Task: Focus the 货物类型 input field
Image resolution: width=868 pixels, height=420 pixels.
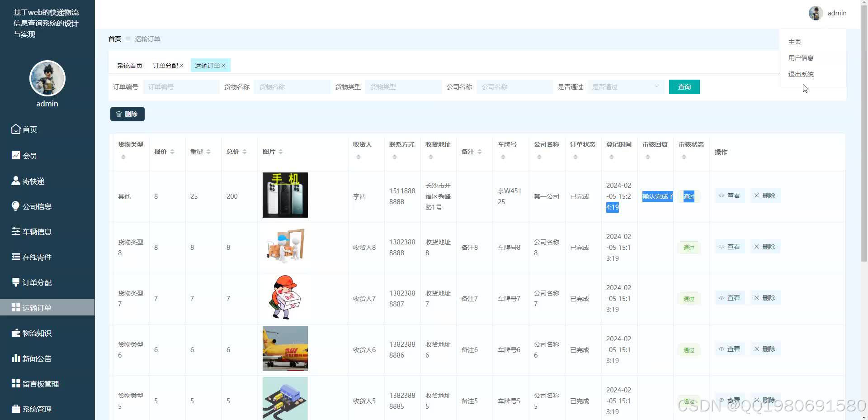Action: 404,87
